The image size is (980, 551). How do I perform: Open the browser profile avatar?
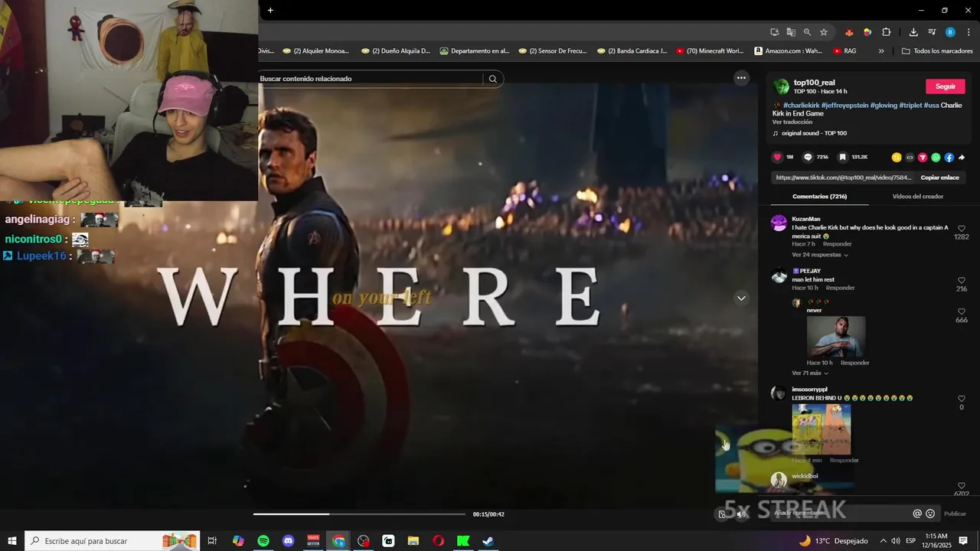(x=950, y=32)
